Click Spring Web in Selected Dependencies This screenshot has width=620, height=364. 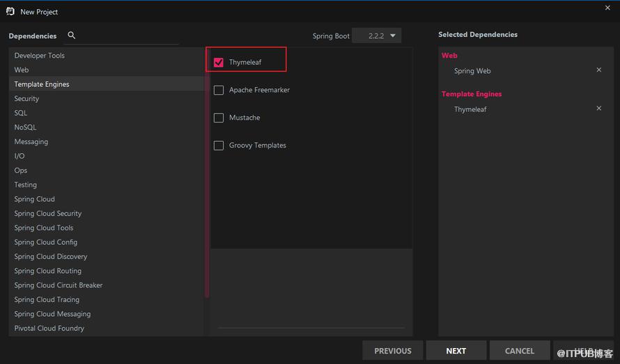click(x=472, y=71)
